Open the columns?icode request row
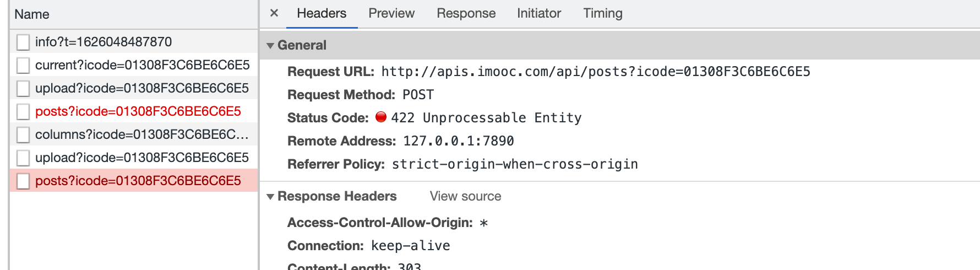The image size is (980, 270). [141, 134]
